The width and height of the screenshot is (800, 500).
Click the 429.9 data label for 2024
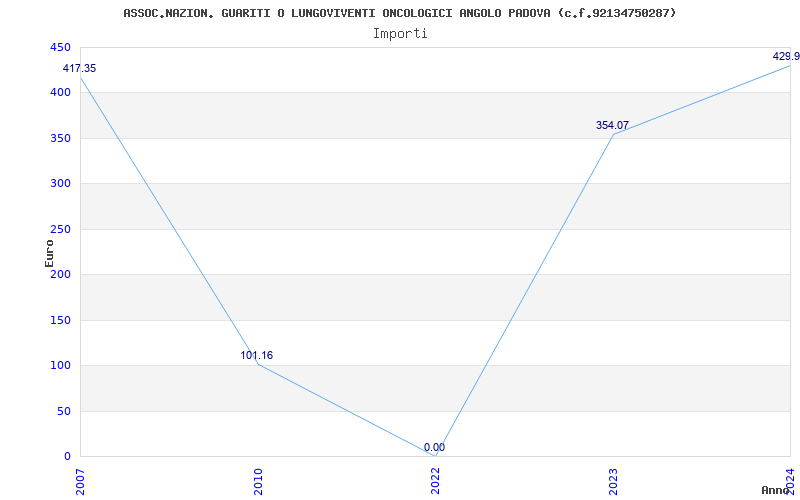coord(786,56)
